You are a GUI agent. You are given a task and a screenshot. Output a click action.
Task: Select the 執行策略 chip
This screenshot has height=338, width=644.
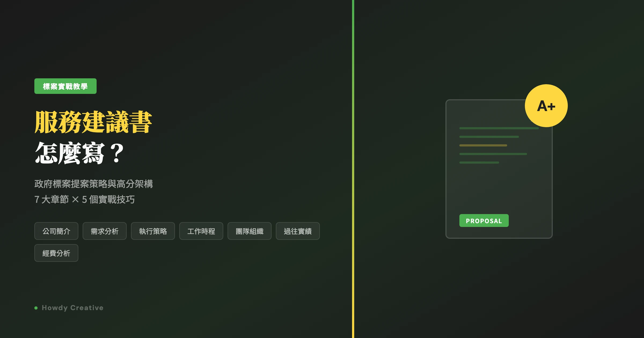tap(153, 231)
